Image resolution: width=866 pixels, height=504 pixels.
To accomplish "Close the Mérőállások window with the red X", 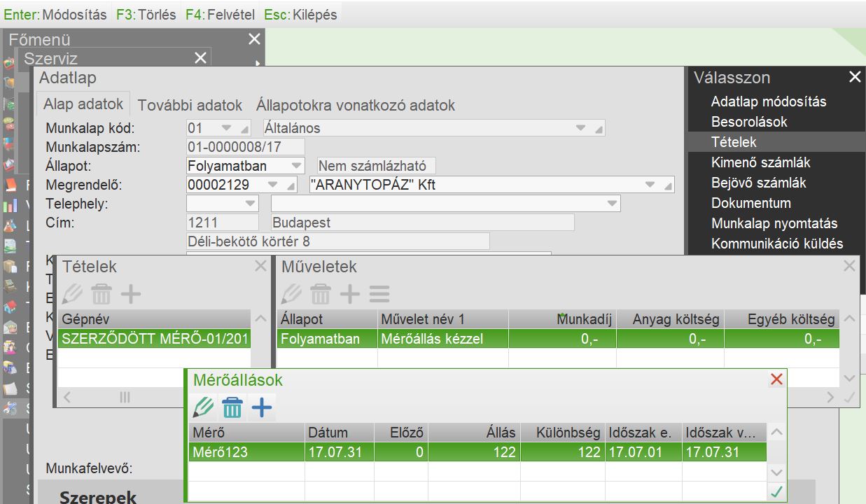I will point(776,379).
